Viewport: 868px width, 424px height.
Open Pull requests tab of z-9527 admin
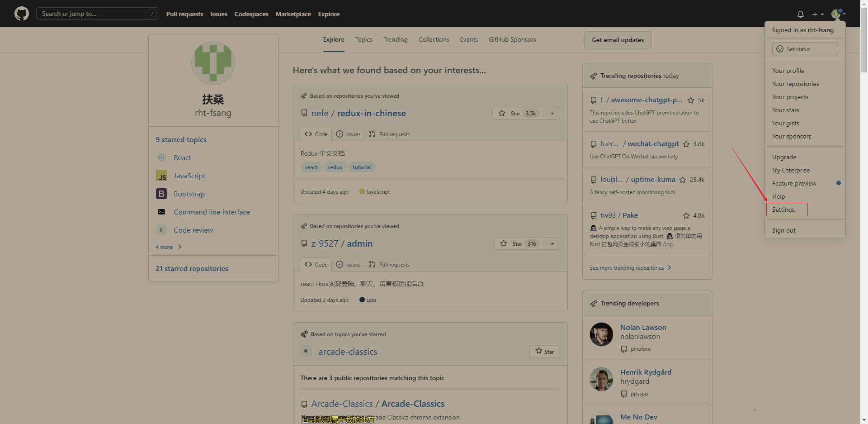pos(389,264)
